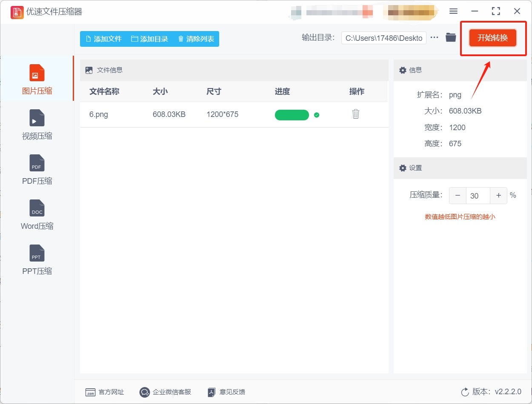This screenshot has height=404, width=532.
Task: Click 添加文件 to add files
Action: pyautogui.click(x=104, y=39)
